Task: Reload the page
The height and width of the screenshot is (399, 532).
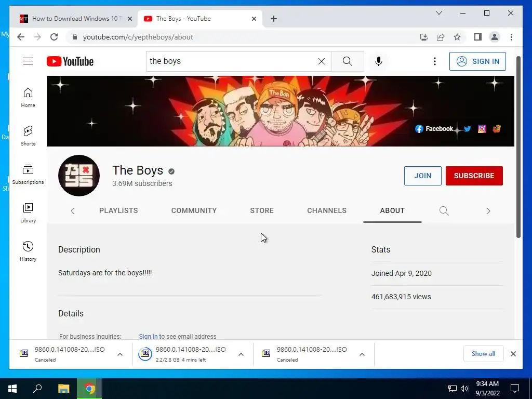Action: pyautogui.click(x=54, y=37)
